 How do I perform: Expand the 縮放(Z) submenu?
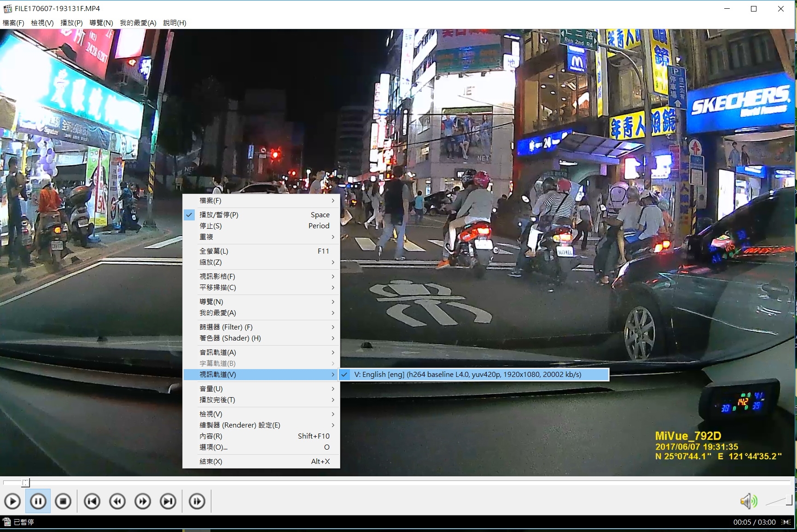[262, 262]
